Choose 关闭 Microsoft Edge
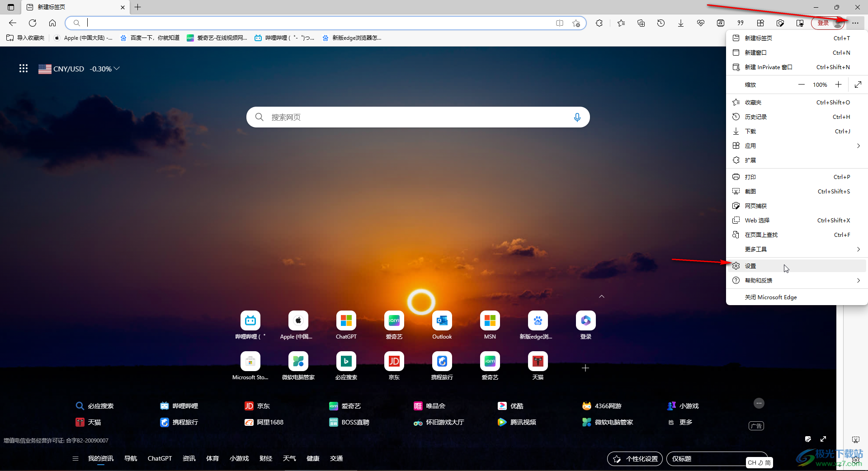The width and height of the screenshot is (868, 471). (x=797, y=297)
